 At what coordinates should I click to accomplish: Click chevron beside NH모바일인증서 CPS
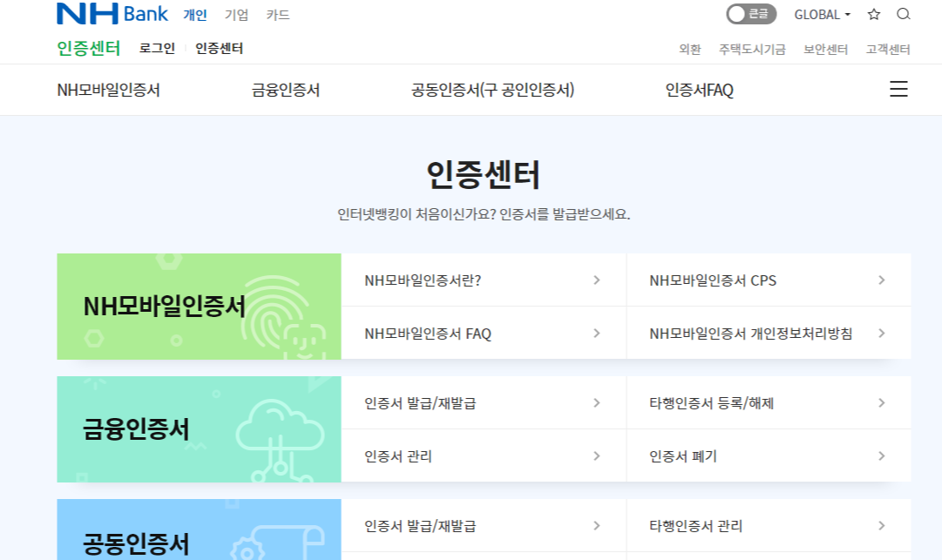click(x=881, y=280)
